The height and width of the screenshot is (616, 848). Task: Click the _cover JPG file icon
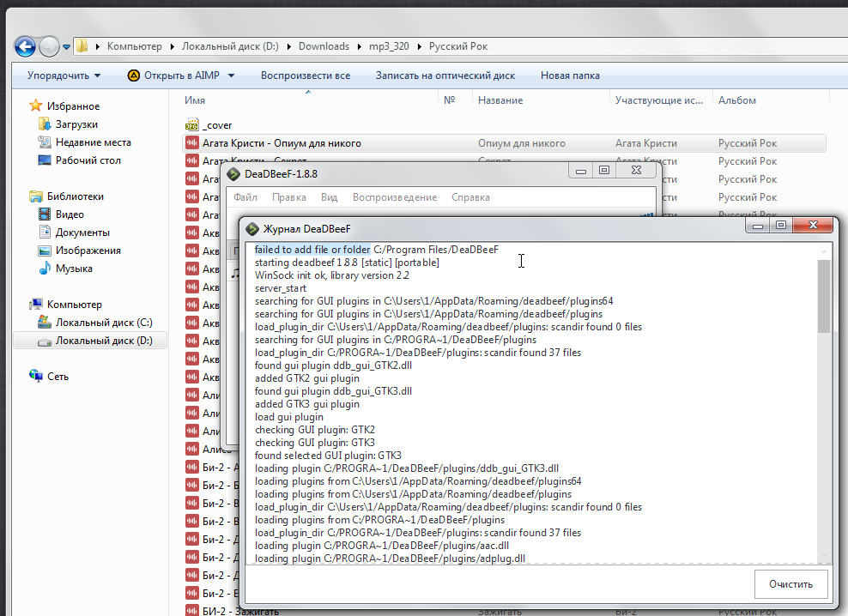point(193,124)
